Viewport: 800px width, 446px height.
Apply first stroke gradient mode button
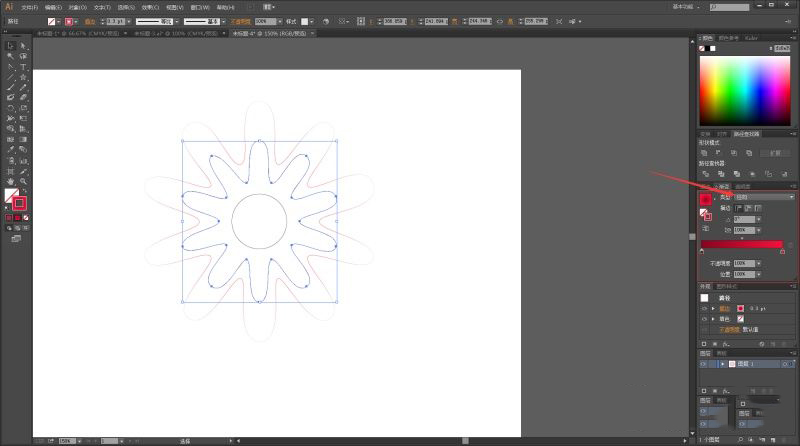(x=738, y=208)
